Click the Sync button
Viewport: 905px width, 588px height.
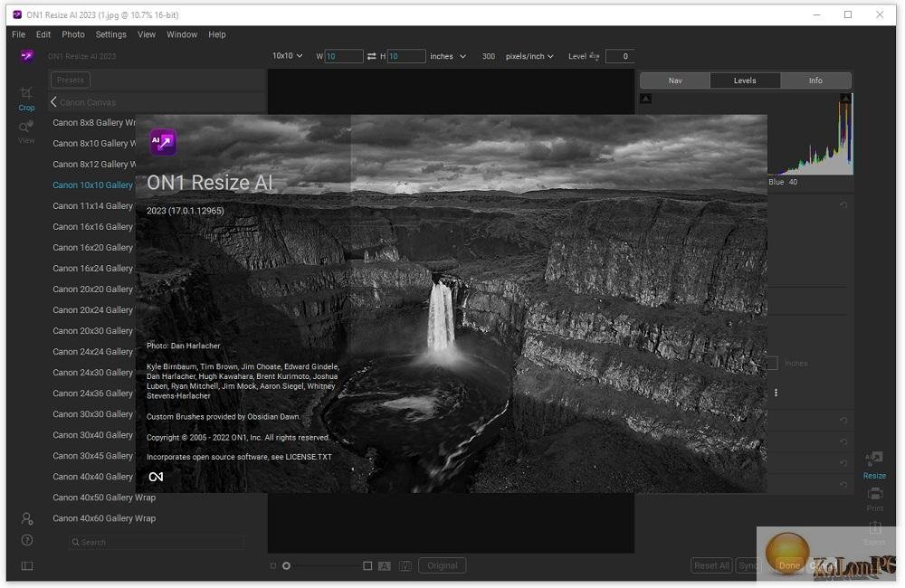click(x=748, y=565)
